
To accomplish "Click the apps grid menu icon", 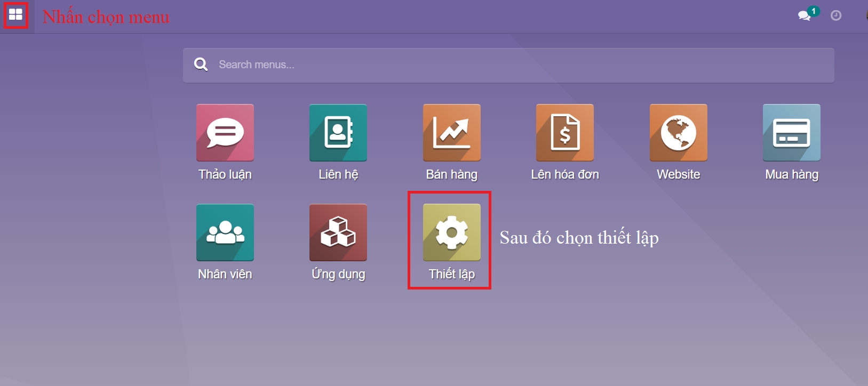I will (15, 15).
